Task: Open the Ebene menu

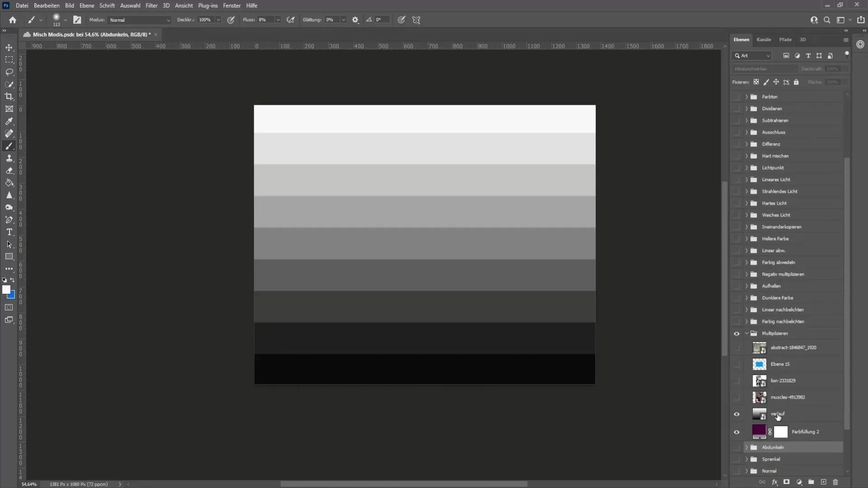Action: coord(87,5)
